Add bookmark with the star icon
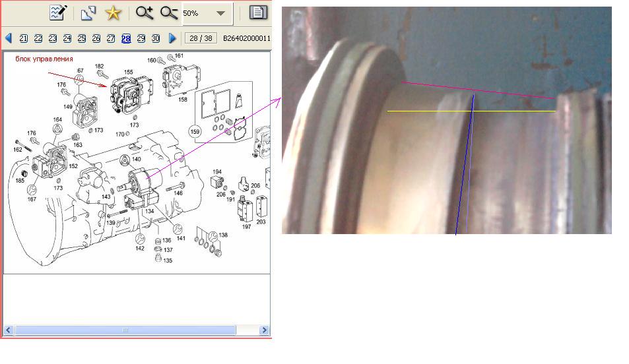The image size is (629, 364). 113,13
